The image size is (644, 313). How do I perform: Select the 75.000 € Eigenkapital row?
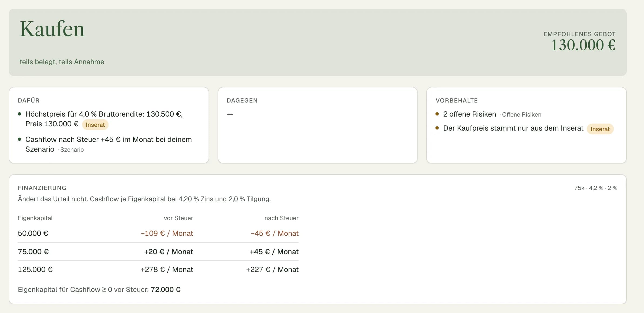click(158, 252)
